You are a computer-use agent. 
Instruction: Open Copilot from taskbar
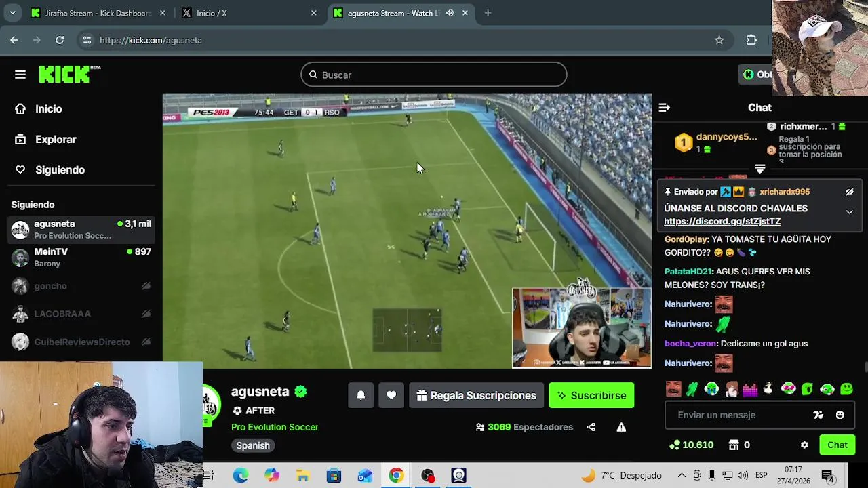coord(271,475)
